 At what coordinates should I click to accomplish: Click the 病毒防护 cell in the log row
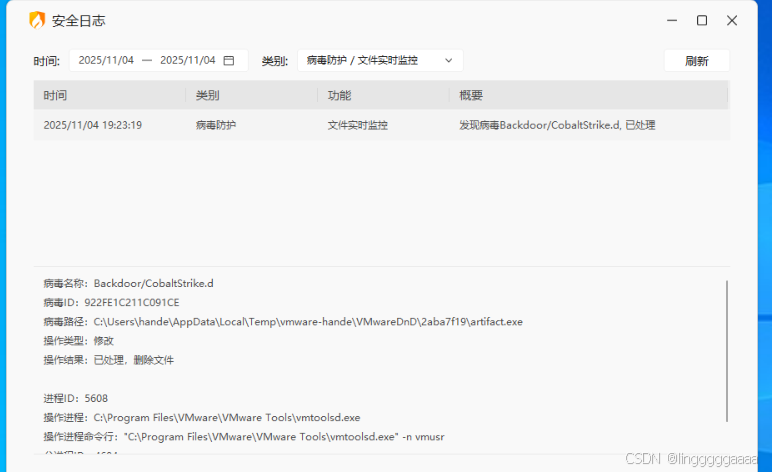click(216, 125)
